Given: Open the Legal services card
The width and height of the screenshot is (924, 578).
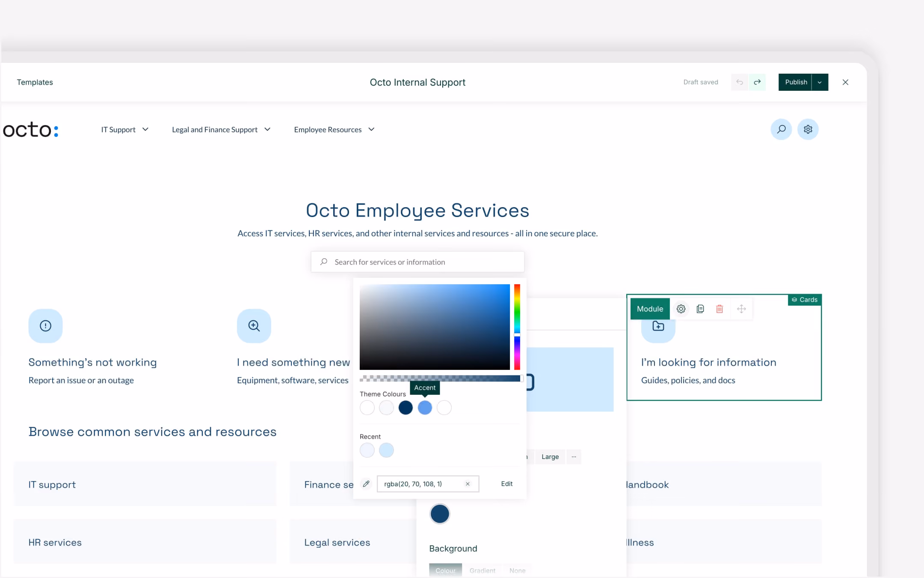Looking at the screenshot, I should click(353, 542).
